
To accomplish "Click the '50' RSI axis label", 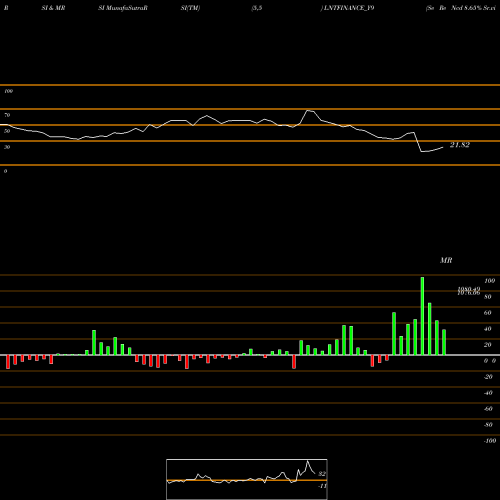I will [x=7, y=131].
